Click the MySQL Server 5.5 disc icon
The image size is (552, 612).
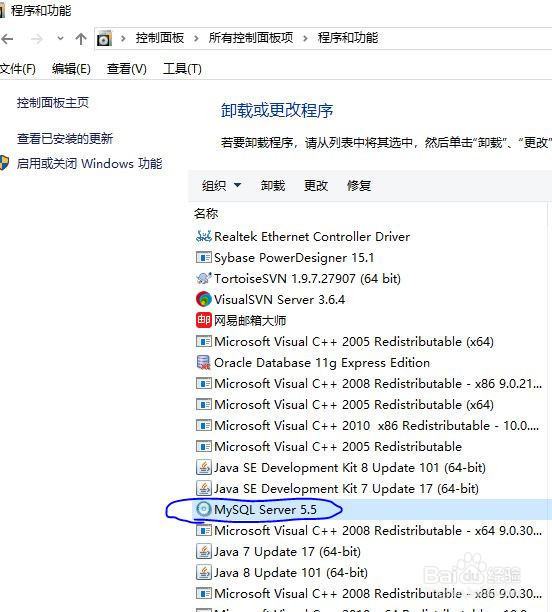click(203, 509)
